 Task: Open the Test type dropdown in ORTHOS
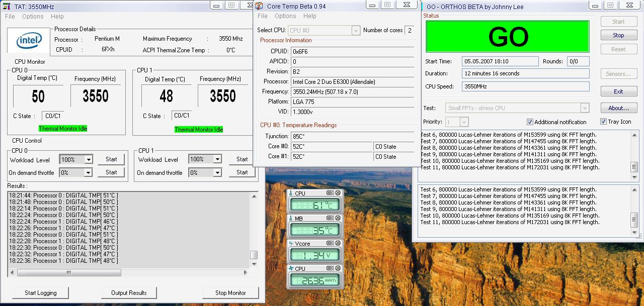point(585,108)
